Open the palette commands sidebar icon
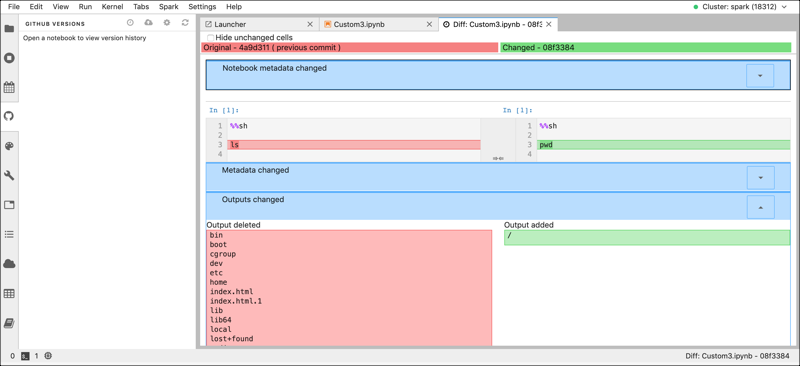Image resolution: width=800 pixels, height=366 pixels. (x=9, y=146)
